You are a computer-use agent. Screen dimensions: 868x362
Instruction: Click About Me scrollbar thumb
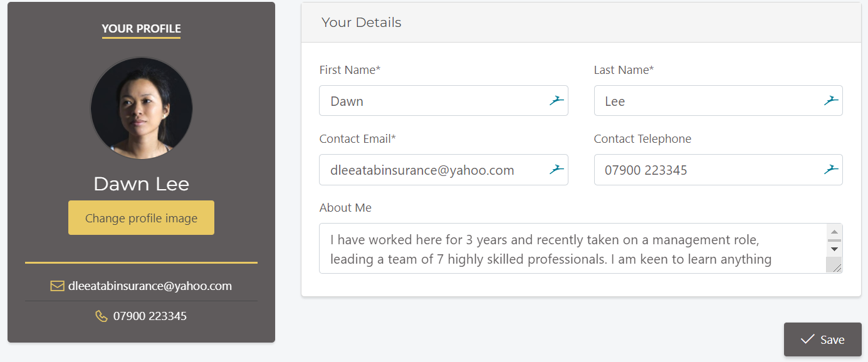click(x=834, y=240)
